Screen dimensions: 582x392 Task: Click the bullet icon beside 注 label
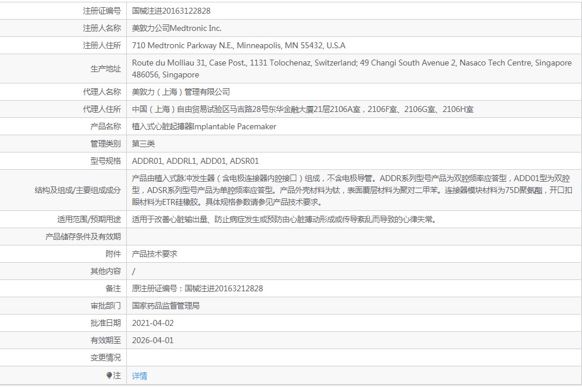tap(109, 376)
